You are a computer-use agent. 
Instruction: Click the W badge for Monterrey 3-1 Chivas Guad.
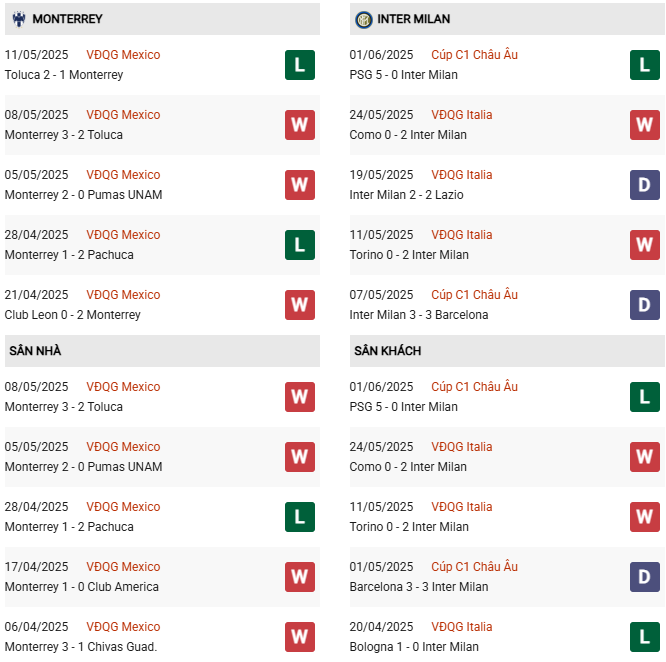click(x=299, y=637)
